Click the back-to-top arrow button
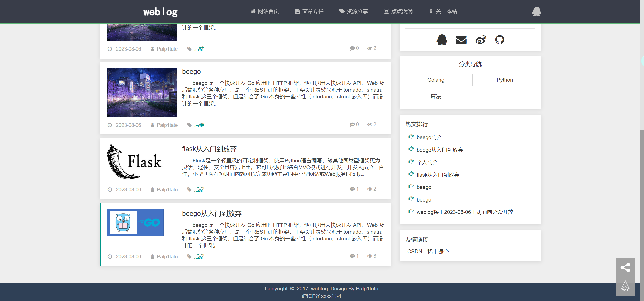 tap(626, 286)
